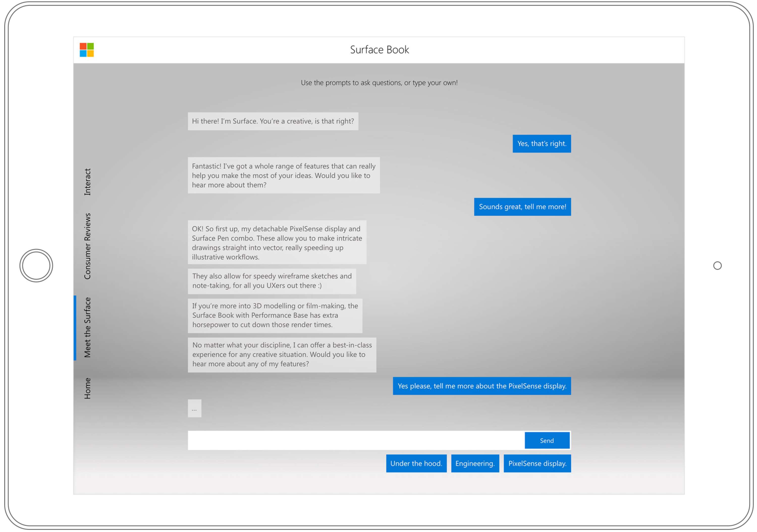This screenshot has height=532, width=757.
Task: Select the 'No matter what your discipline' message
Action: point(282,355)
